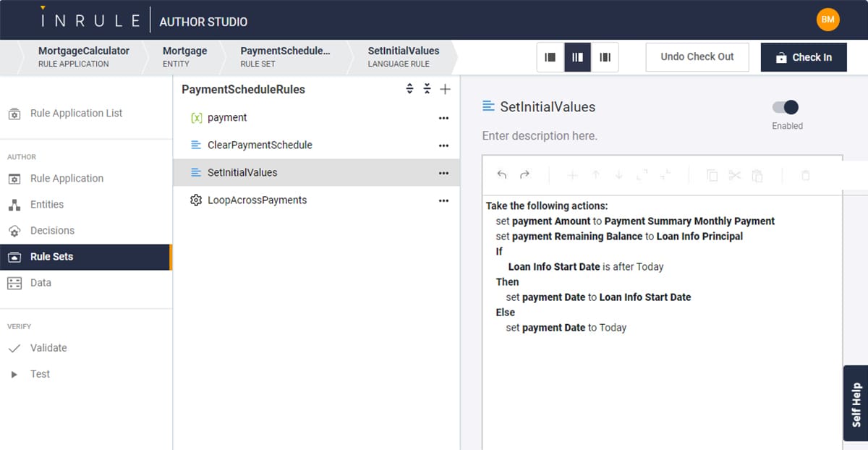Switch to the three-panel layout

(x=605, y=57)
